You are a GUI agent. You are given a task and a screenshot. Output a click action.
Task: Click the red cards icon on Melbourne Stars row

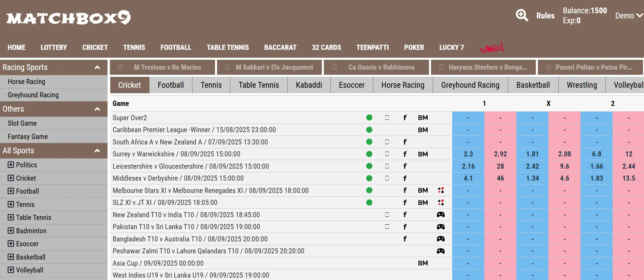(x=441, y=191)
